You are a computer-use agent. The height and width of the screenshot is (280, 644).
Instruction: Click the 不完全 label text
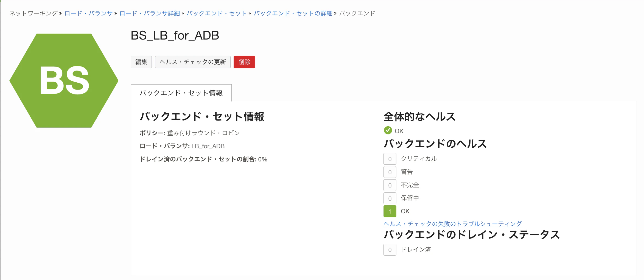(410, 185)
